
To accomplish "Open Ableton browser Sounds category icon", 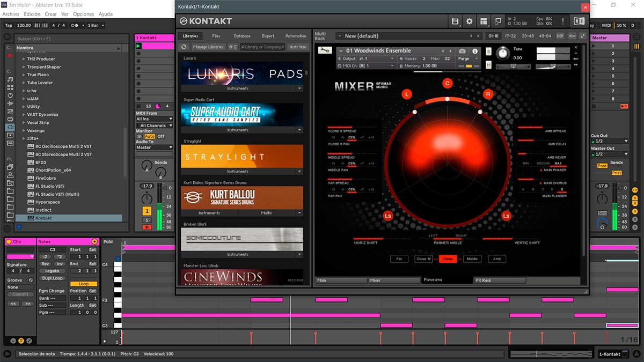I will coord(10,79).
